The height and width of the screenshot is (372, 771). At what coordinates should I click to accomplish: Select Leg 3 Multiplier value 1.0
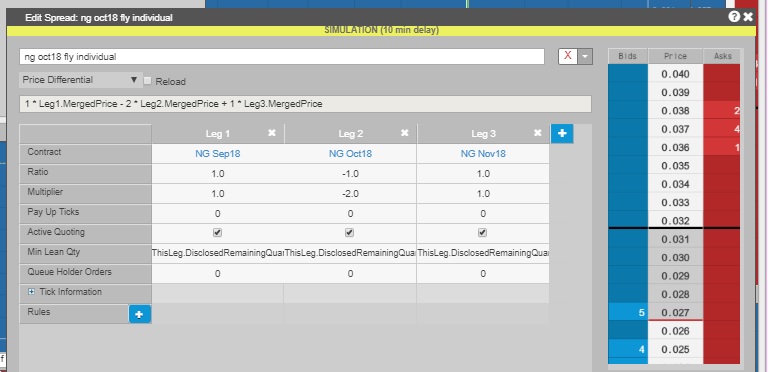[483, 194]
